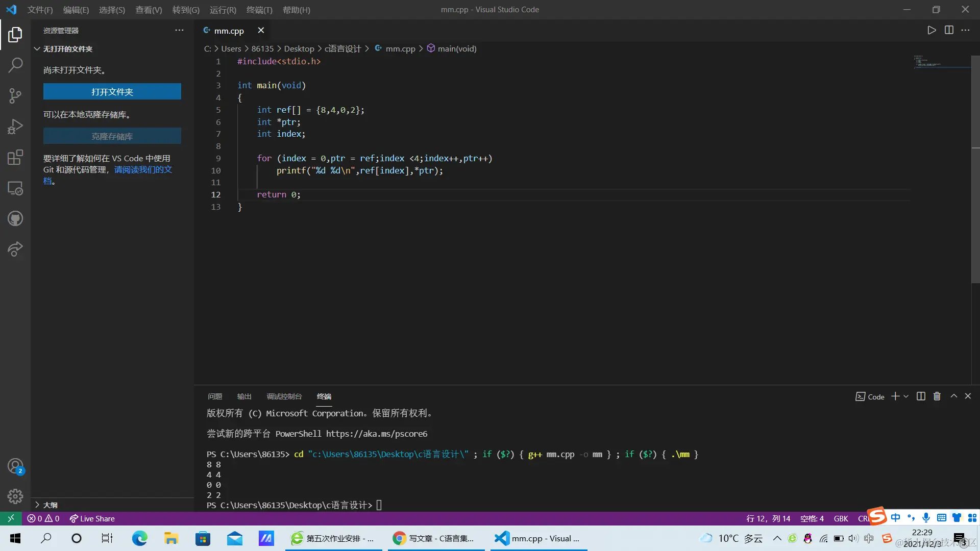Kill terminal with the trash icon
The height and width of the screenshot is (551, 980).
coord(937,396)
